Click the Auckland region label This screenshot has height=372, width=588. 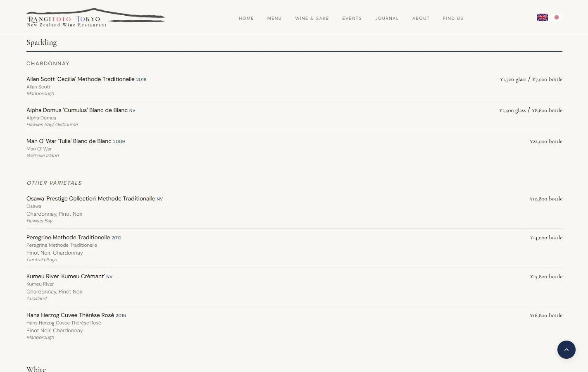point(37,298)
